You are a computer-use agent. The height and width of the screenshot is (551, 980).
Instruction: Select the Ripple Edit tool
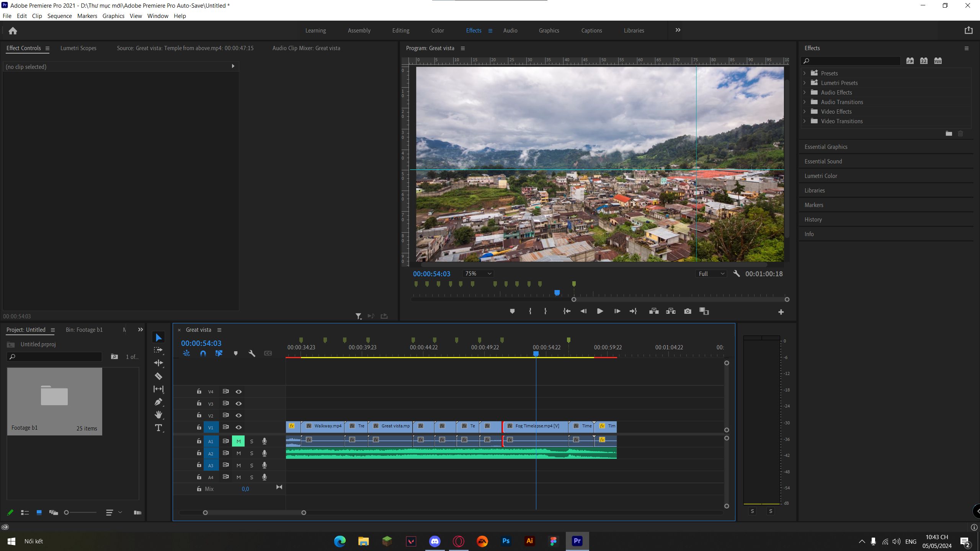pos(158,363)
